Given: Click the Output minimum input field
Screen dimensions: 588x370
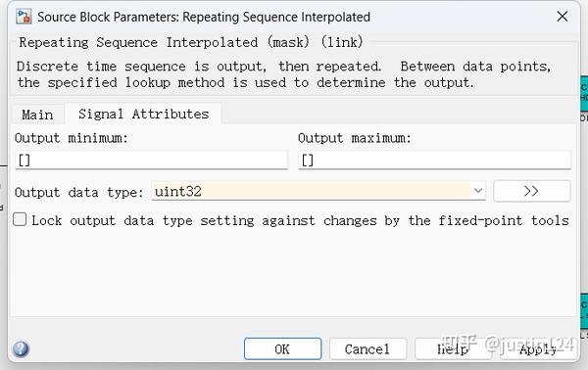Looking at the screenshot, I should pyautogui.click(x=152, y=161).
